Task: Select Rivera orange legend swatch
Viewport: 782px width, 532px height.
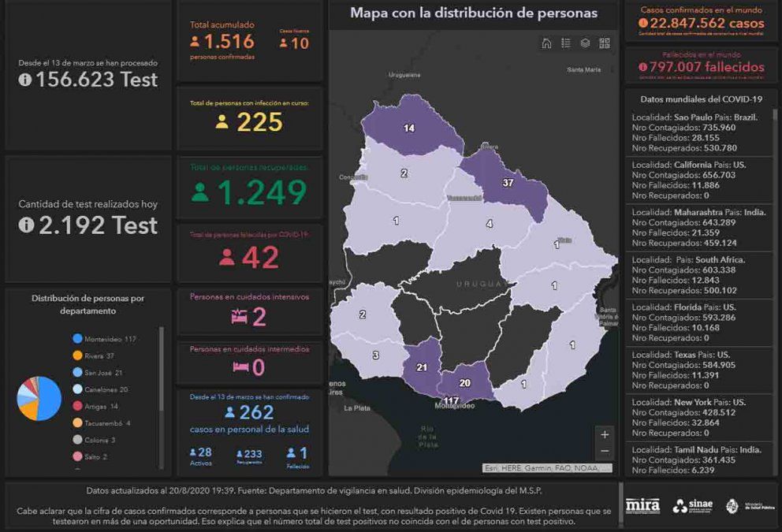Action: tap(77, 355)
